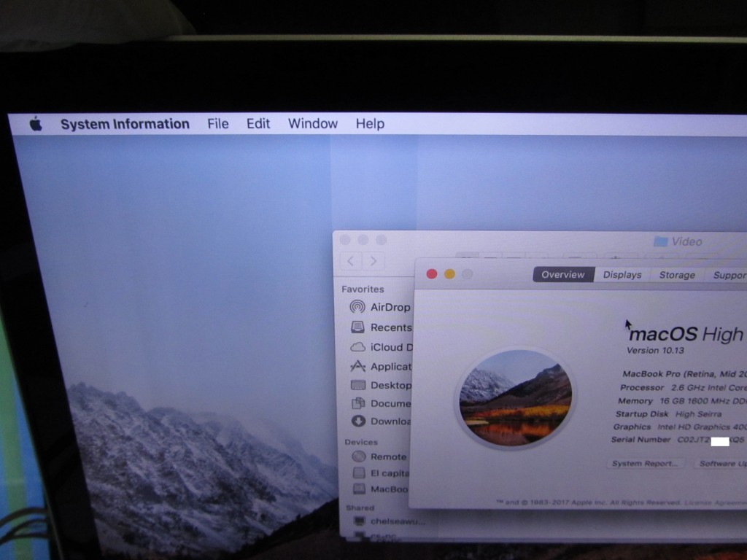Open the Help menu
The height and width of the screenshot is (560, 747).
click(370, 124)
